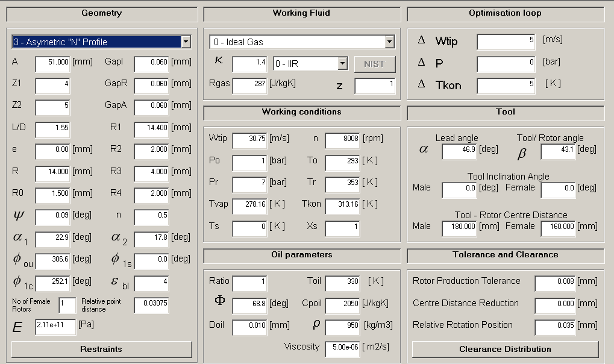Open the IIR refrigerant dropdown
614x364 pixels.
pyautogui.click(x=343, y=63)
